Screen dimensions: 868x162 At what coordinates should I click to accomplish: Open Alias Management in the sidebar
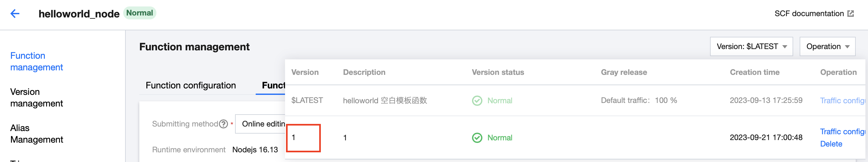[36, 134]
